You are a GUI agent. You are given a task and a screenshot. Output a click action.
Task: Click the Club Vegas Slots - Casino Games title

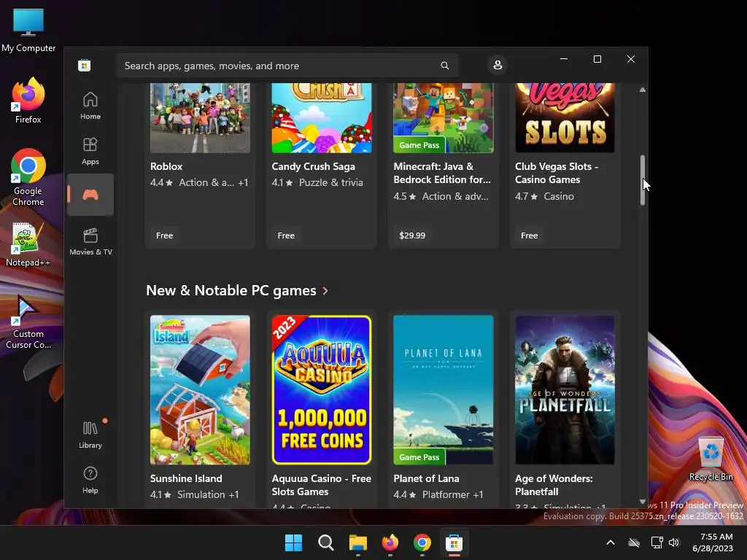tap(557, 173)
